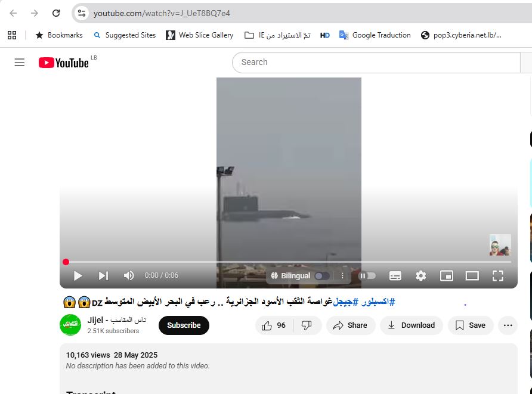Image resolution: width=532 pixels, height=394 pixels.
Task: Open YouTube hamburger guide menu
Action: pos(20,63)
